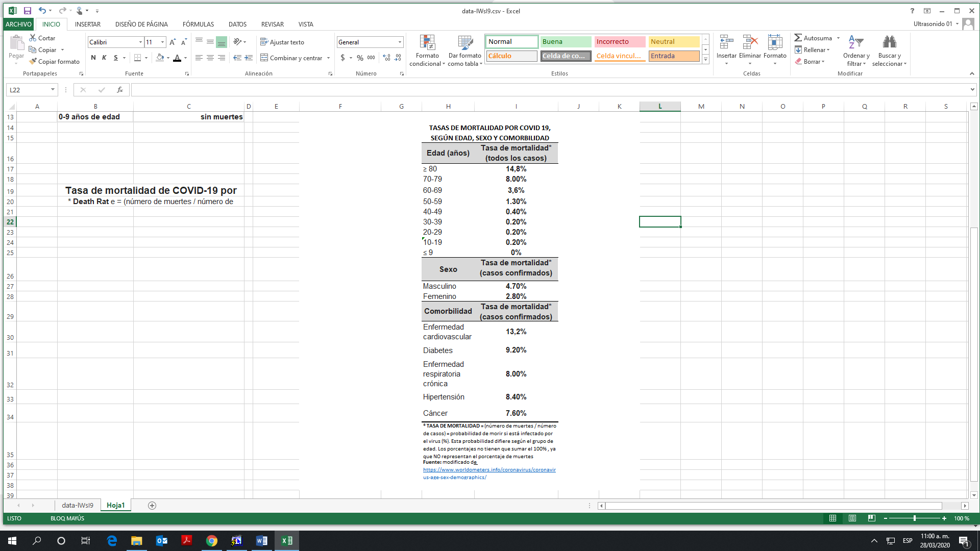The width and height of the screenshot is (980, 551).
Task: Click the red font color A button
Action: point(177,58)
